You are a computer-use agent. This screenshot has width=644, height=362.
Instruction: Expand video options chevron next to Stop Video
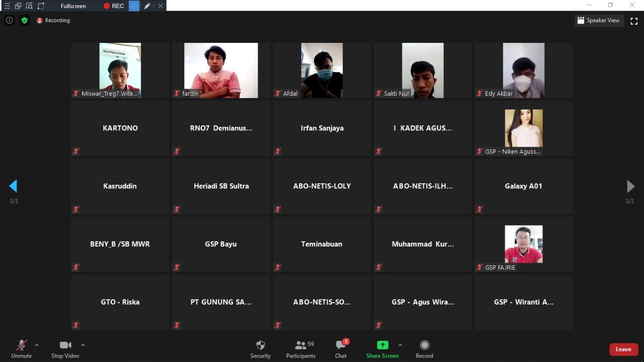(83, 345)
